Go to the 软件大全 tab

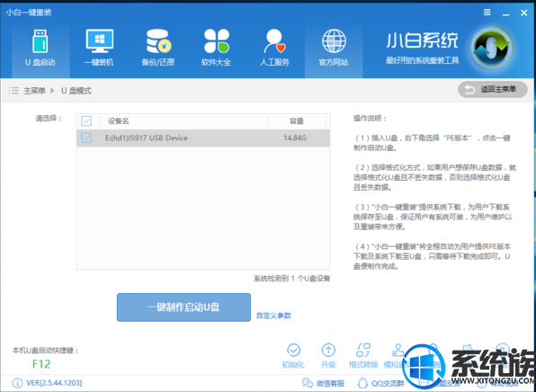[216, 49]
